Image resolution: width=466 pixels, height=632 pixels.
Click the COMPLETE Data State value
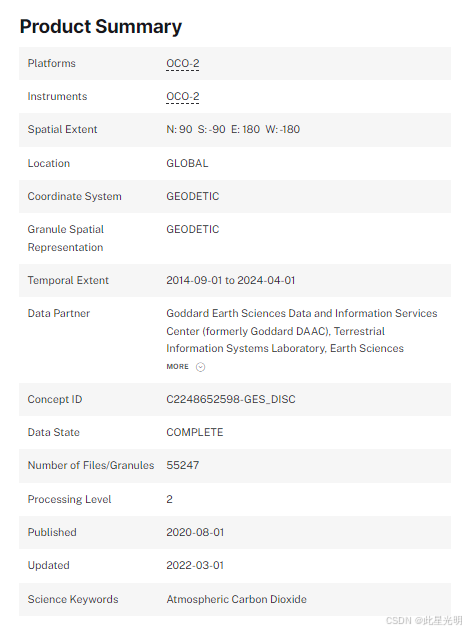[195, 432]
